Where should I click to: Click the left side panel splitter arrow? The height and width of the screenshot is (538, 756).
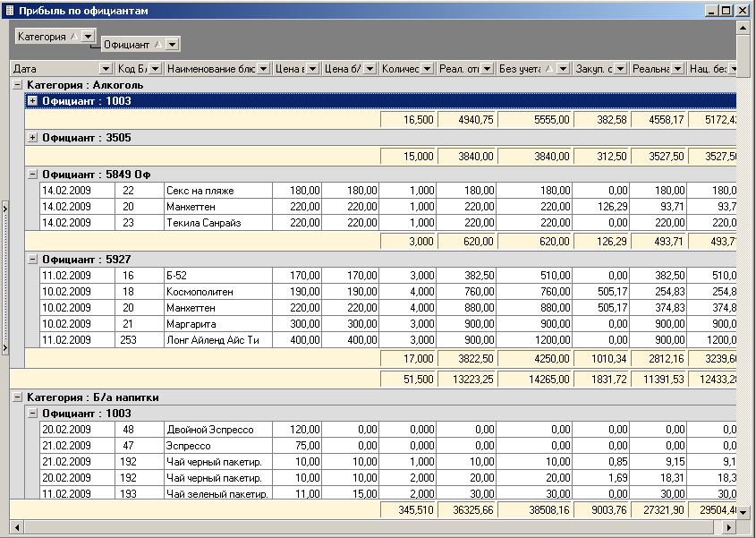4,208
